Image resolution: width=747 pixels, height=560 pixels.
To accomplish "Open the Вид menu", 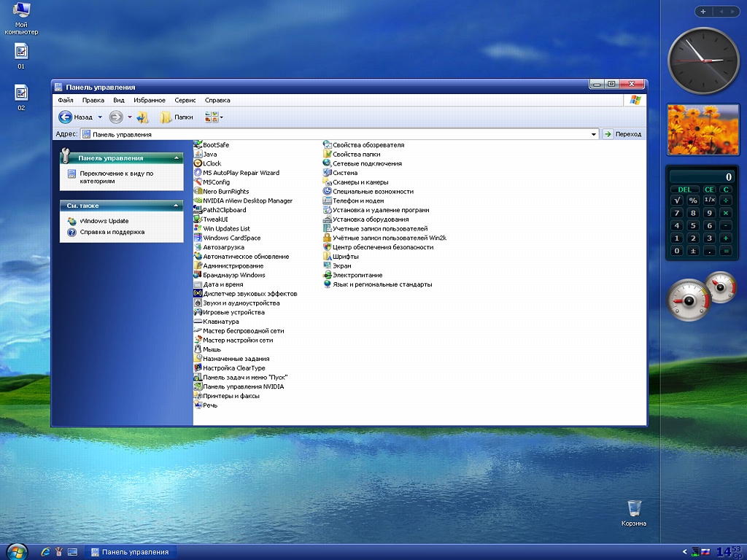I will pos(119,100).
